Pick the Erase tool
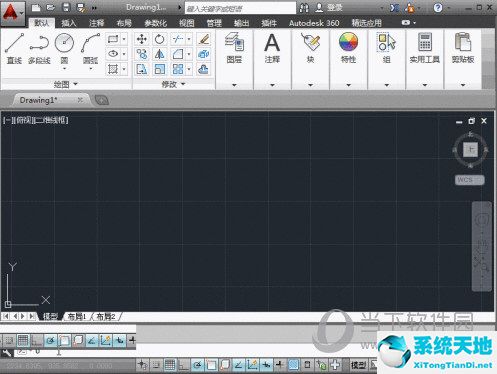 pyautogui.click(x=203, y=39)
